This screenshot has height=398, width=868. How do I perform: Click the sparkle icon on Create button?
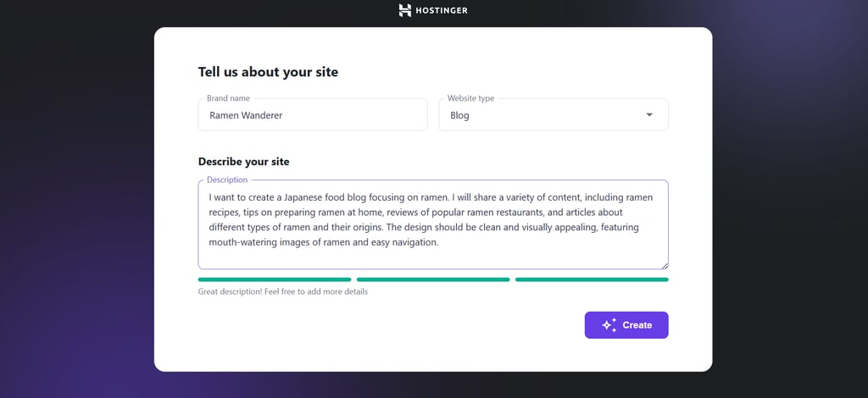(609, 325)
